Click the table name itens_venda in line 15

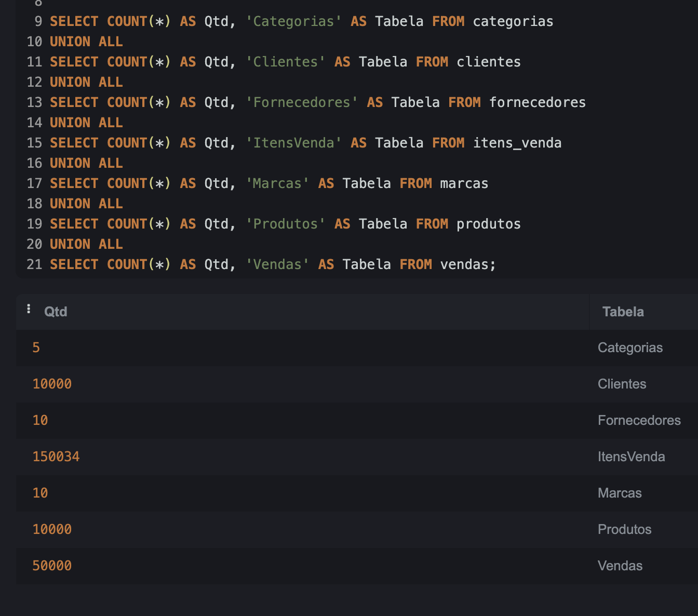pos(517,143)
